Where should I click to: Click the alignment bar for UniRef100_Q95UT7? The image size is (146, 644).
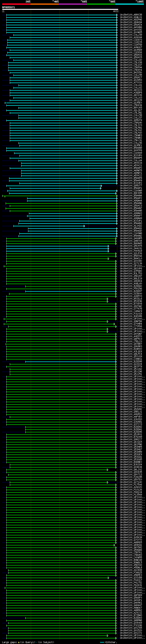(x=54, y=186)
